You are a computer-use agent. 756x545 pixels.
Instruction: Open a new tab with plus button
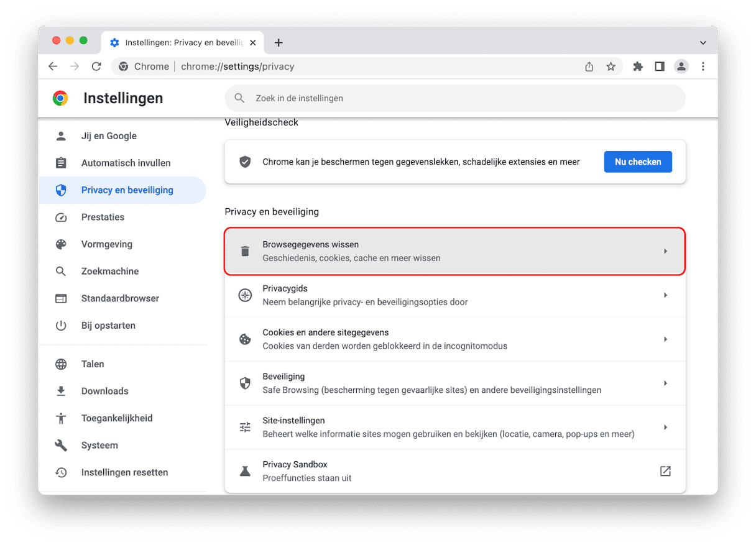[279, 43]
